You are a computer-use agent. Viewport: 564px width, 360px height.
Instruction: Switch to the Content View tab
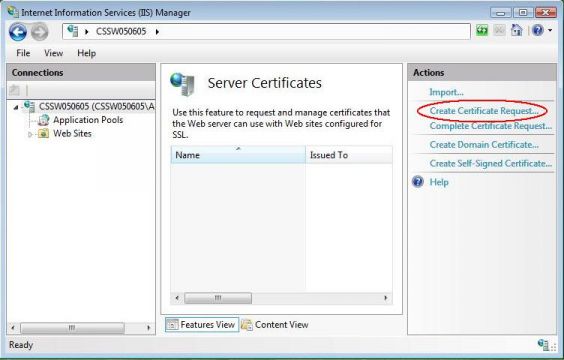[275, 325]
